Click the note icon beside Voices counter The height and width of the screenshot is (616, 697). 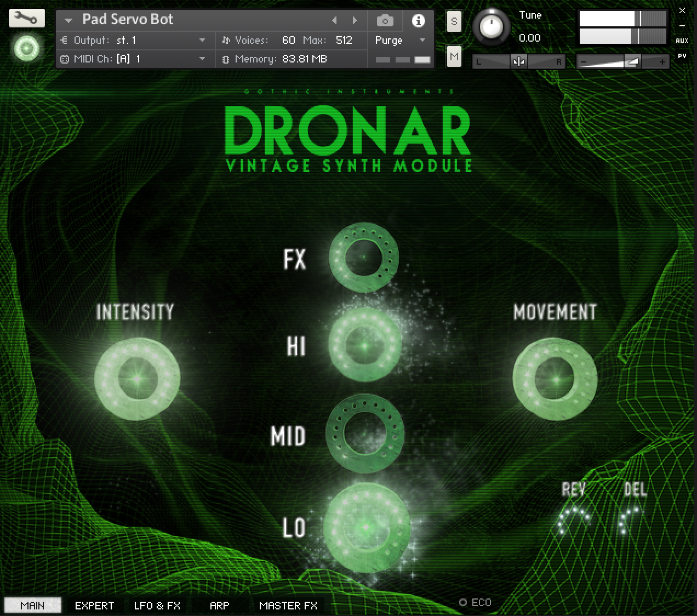tap(225, 39)
